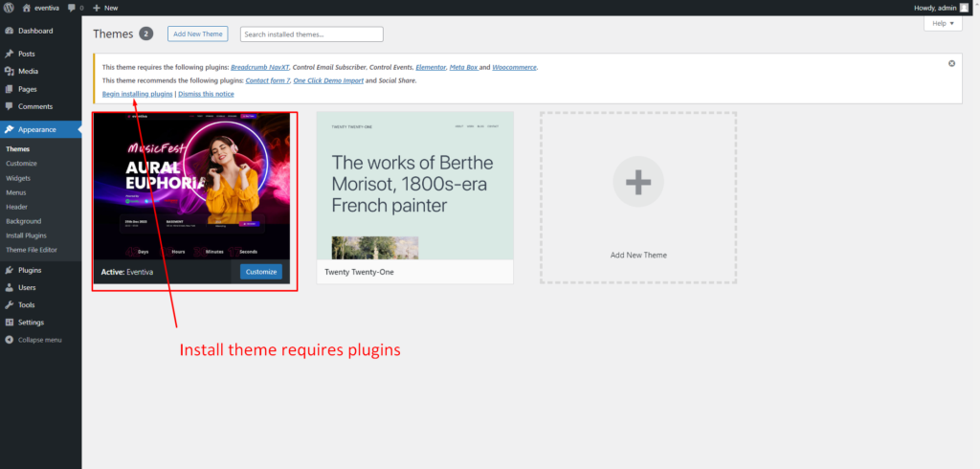Click the Comments icon in sidebar
Viewport: 980px width, 469px height.
coord(9,106)
